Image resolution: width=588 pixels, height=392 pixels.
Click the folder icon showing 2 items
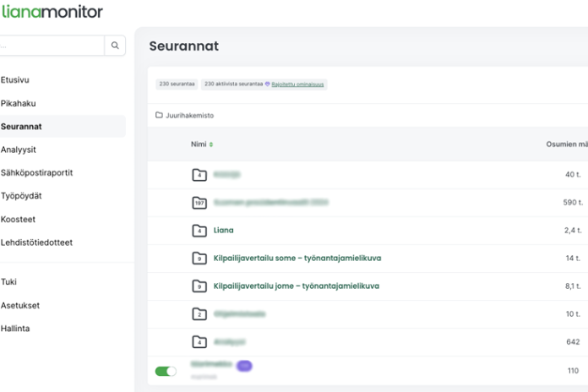coord(199,314)
